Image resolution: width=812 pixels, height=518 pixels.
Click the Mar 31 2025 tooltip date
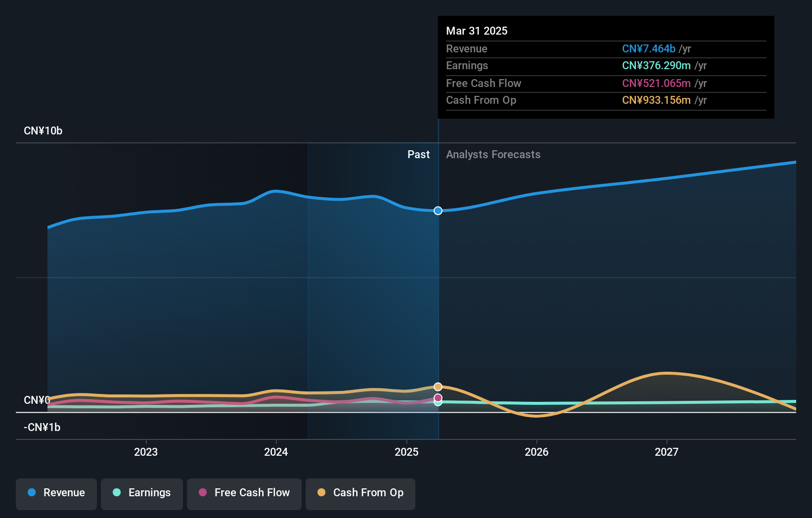pyautogui.click(x=477, y=31)
